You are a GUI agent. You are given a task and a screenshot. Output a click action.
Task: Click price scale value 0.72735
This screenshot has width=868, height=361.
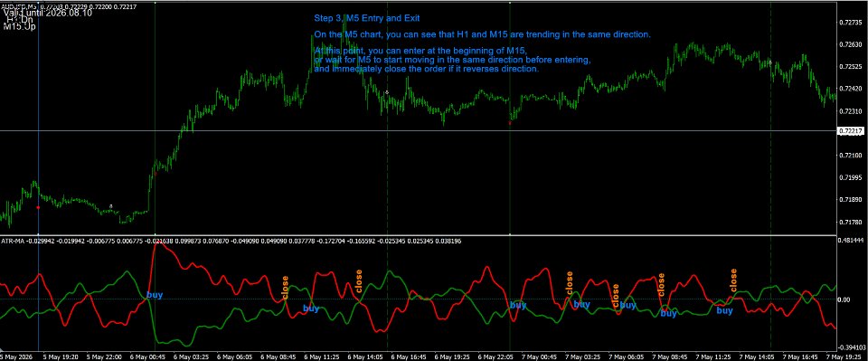(x=850, y=23)
